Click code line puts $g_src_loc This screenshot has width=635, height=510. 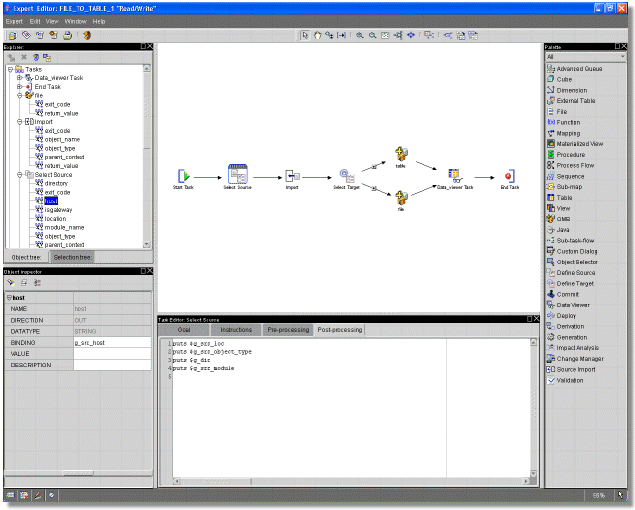198,344
